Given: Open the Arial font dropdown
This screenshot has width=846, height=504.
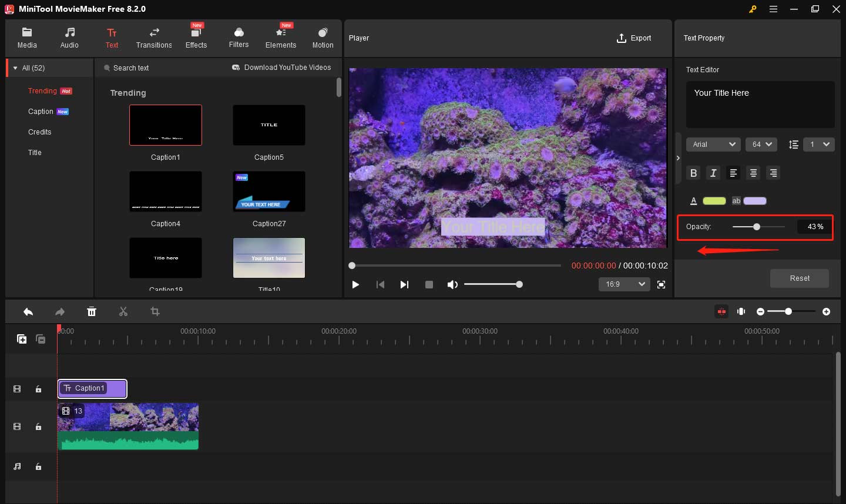Looking at the screenshot, I should pos(713,145).
